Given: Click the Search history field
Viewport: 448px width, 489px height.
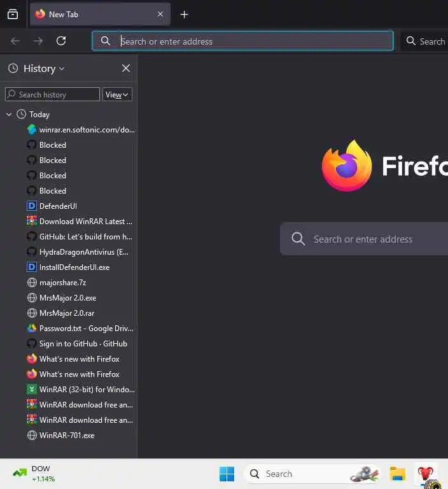Looking at the screenshot, I should pyautogui.click(x=52, y=94).
